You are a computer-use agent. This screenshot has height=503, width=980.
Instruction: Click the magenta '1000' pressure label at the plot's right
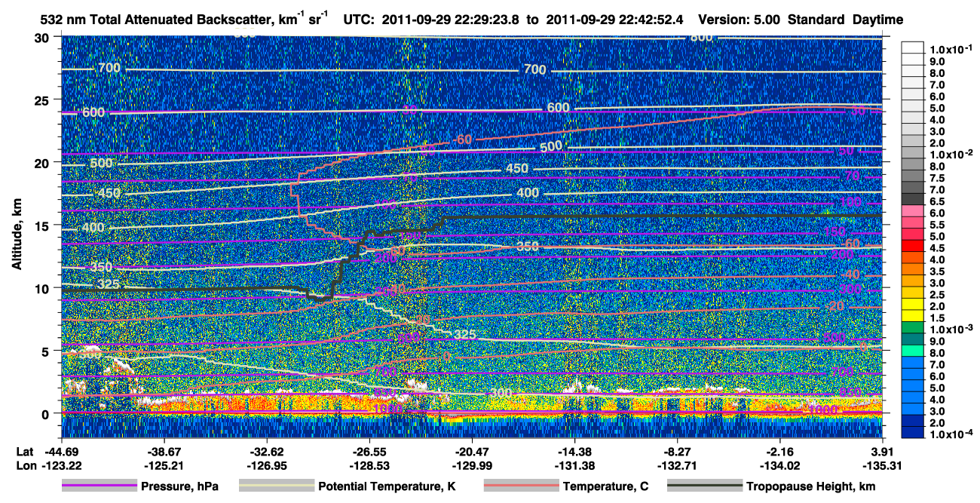pos(822,409)
